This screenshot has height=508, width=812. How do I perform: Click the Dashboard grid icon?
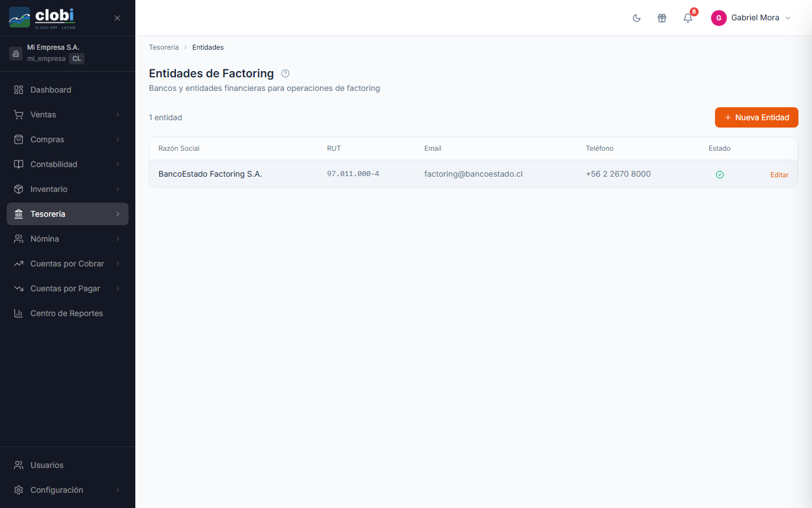coord(19,90)
